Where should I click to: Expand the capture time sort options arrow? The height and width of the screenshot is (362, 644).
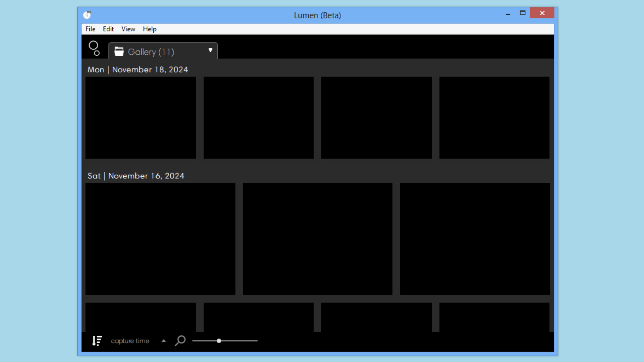coord(164,341)
